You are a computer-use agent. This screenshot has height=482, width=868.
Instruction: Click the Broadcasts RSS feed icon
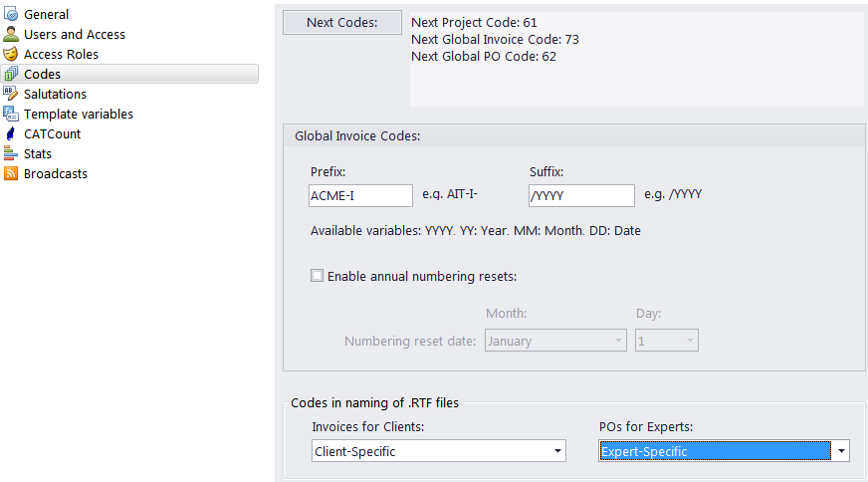click(11, 173)
